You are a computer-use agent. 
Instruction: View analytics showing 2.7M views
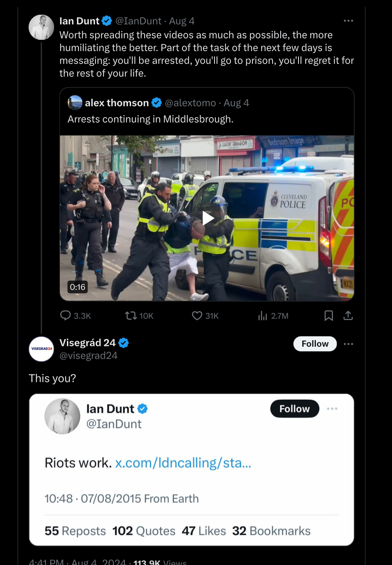(273, 316)
